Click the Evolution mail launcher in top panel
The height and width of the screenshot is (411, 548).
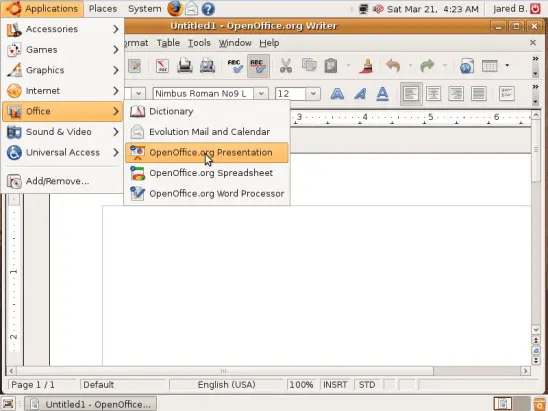(x=191, y=9)
